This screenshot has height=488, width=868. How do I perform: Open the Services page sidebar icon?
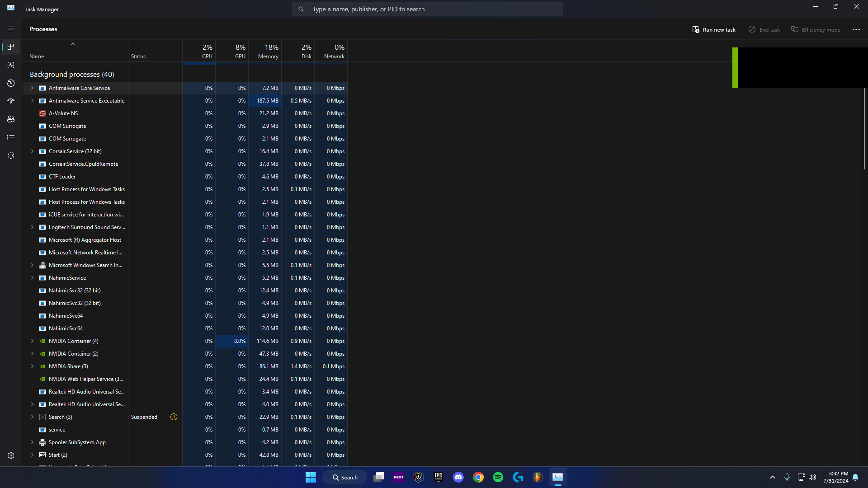pos(11,155)
